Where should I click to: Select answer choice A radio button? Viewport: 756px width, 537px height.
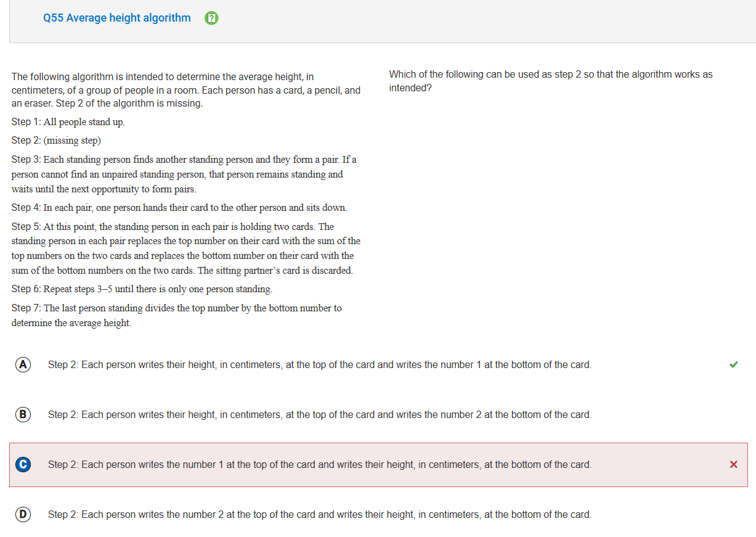pos(23,364)
